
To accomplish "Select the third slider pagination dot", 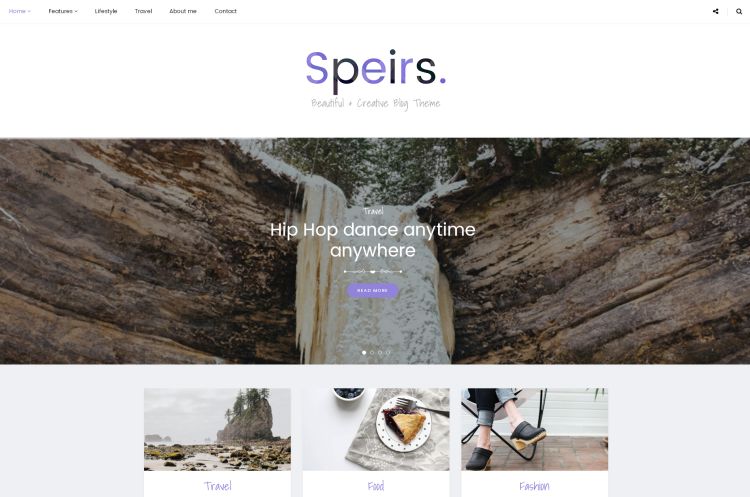I will tap(380, 353).
